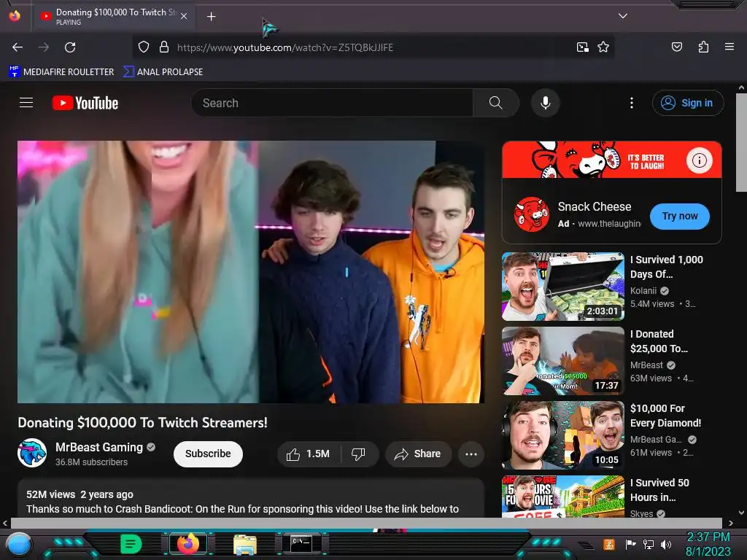Open the ANAL PROLAPSE bookmark
The width and height of the screenshot is (747, 560).
pyautogui.click(x=163, y=71)
